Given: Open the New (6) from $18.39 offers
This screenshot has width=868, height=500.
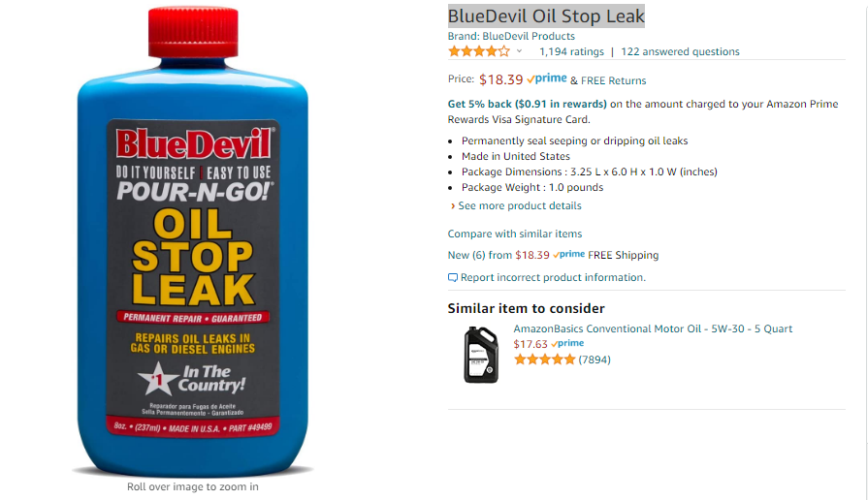Looking at the screenshot, I should 498,255.
